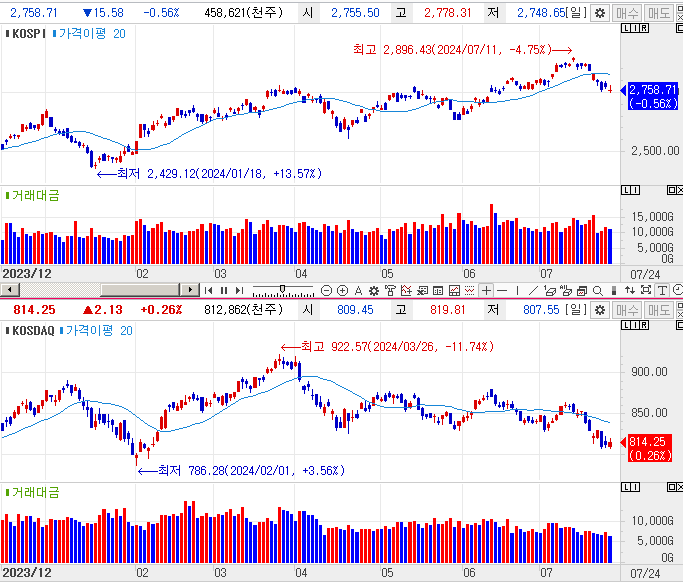Open KOSDAQ header settings gear

coord(600,310)
